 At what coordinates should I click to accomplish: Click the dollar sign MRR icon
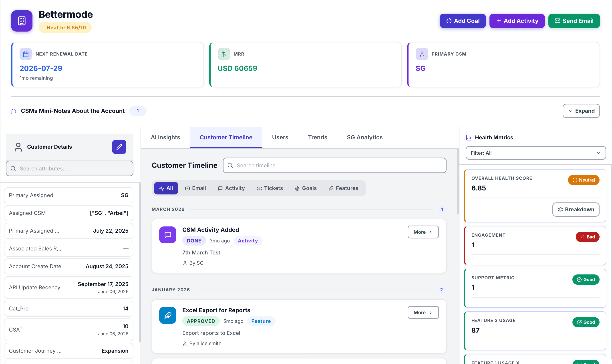click(223, 54)
